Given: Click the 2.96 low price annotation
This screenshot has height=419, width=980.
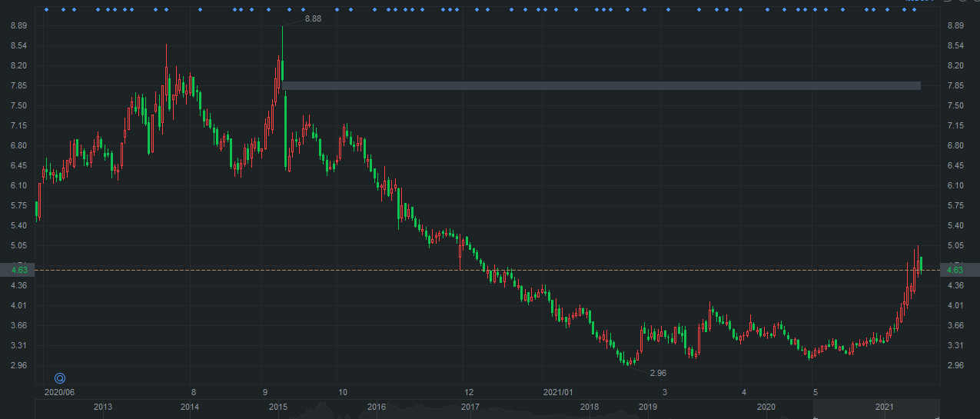Looking at the screenshot, I should coord(658,373).
